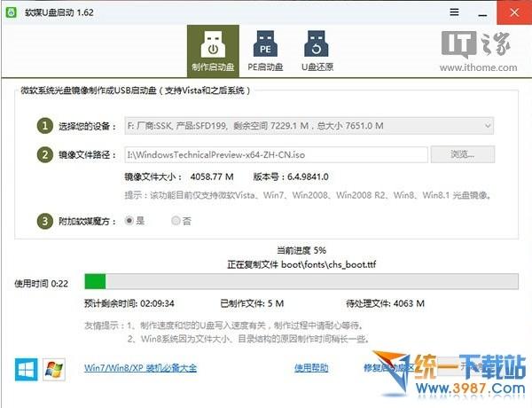
Task: Click the 待处理文件: 4063 M text
Action: click(385, 303)
